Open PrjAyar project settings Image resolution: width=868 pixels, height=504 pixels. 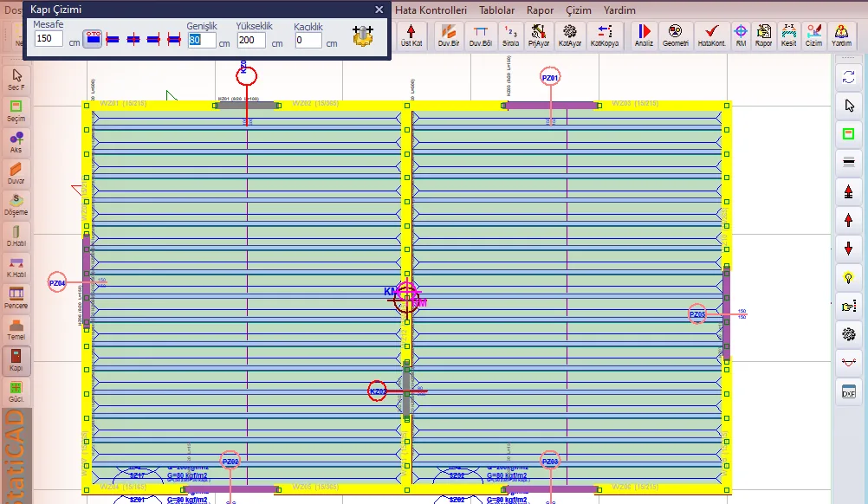(x=538, y=36)
